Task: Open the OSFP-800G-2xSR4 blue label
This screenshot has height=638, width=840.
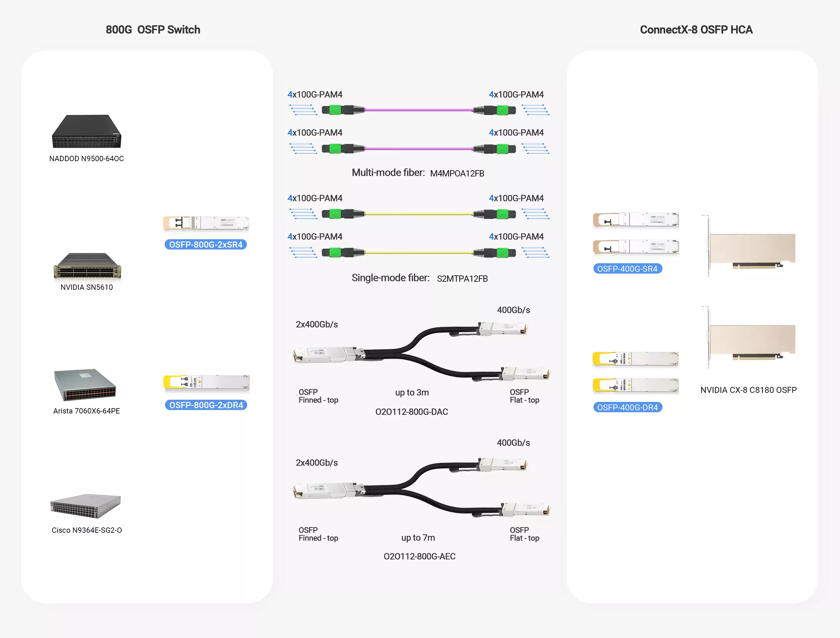Action: click(x=206, y=245)
